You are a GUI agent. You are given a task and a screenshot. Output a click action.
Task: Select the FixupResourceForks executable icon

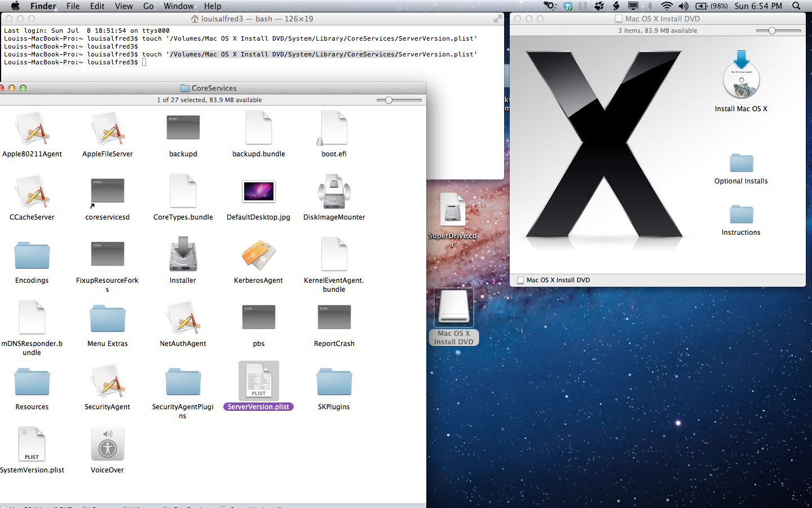point(108,254)
